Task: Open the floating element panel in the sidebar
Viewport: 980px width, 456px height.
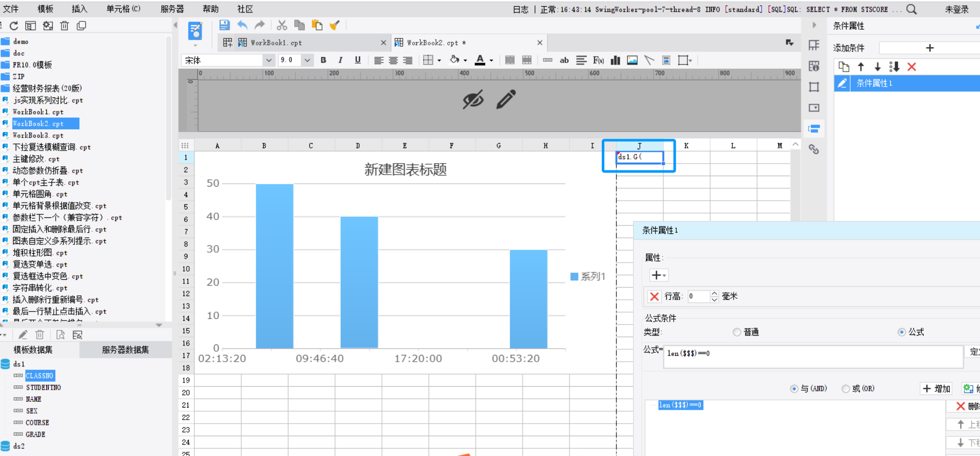Action: (814, 87)
